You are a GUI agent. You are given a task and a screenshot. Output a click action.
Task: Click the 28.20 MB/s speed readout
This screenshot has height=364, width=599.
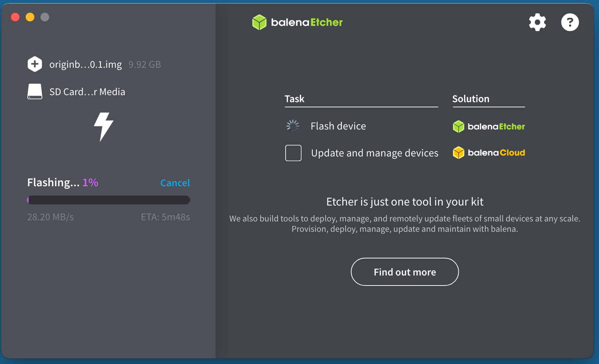click(x=50, y=217)
